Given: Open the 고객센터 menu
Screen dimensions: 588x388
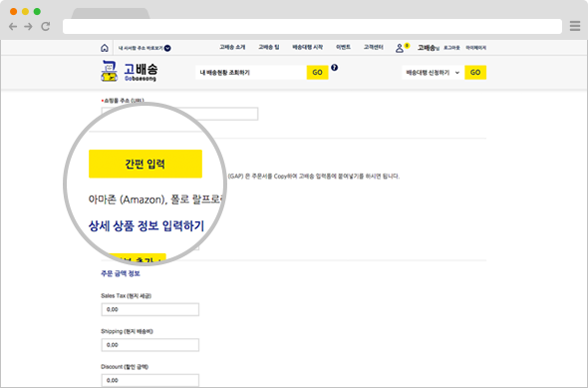Looking at the screenshot, I should [x=373, y=47].
